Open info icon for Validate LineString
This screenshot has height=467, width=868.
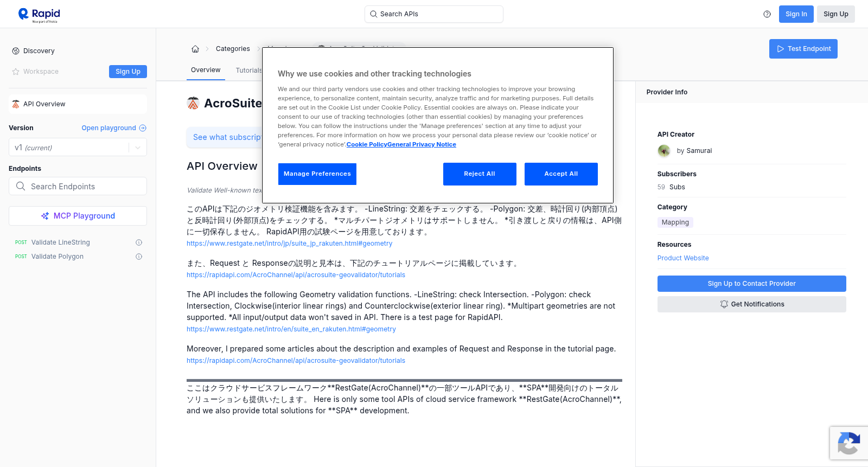(139, 242)
